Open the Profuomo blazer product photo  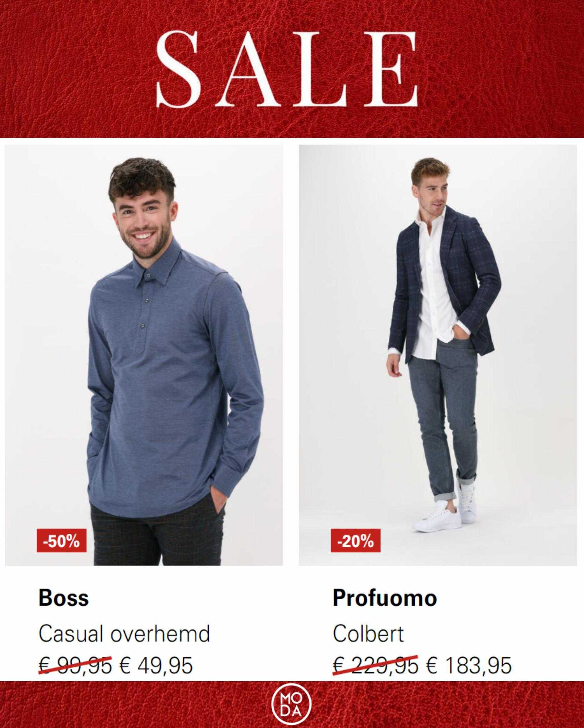[438, 355]
